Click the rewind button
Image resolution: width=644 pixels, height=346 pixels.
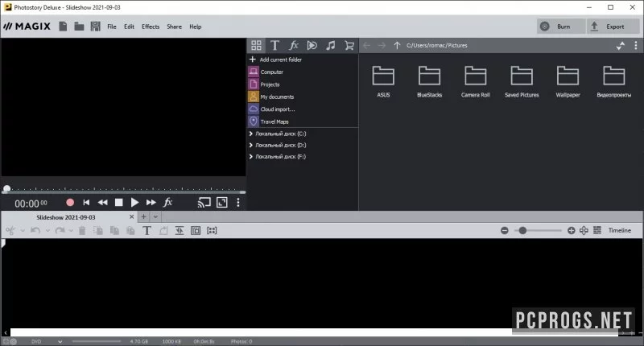coord(103,202)
